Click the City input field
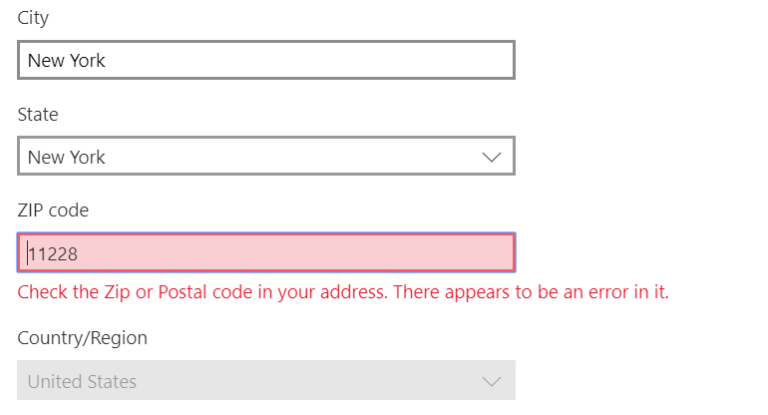 (x=266, y=60)
